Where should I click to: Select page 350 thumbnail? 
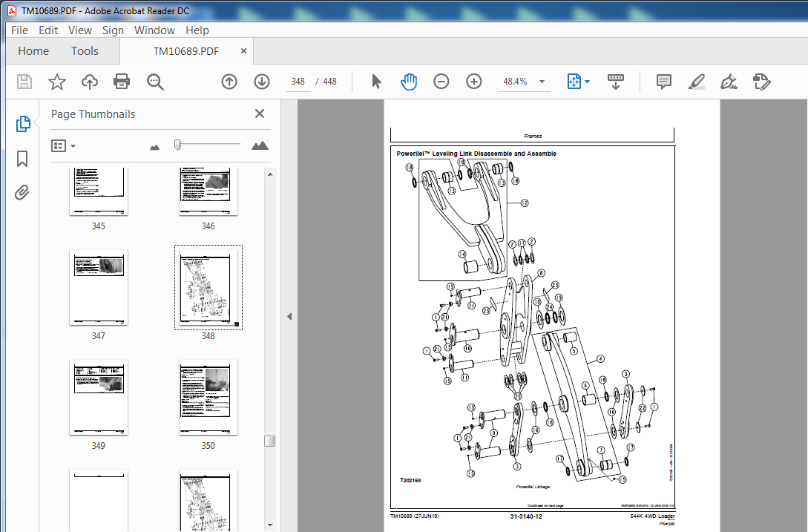tap(208, 398)
